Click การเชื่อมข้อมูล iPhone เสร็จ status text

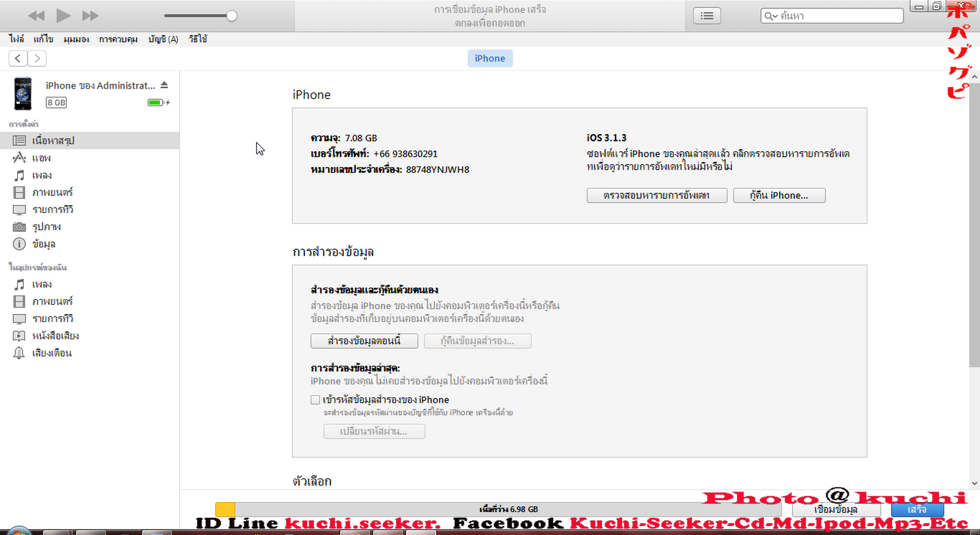click(490, 10)
